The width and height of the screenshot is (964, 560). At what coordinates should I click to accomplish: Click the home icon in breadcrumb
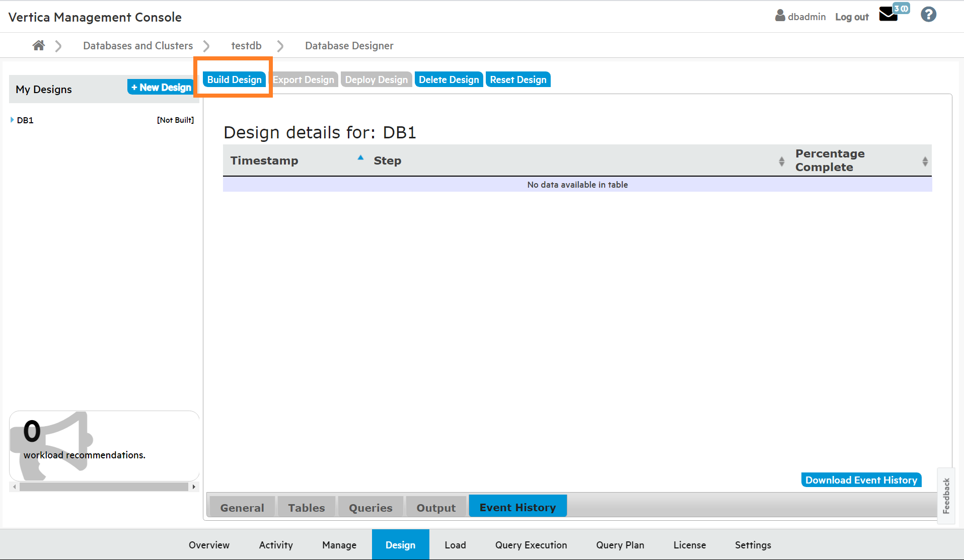tap(38, 46)
